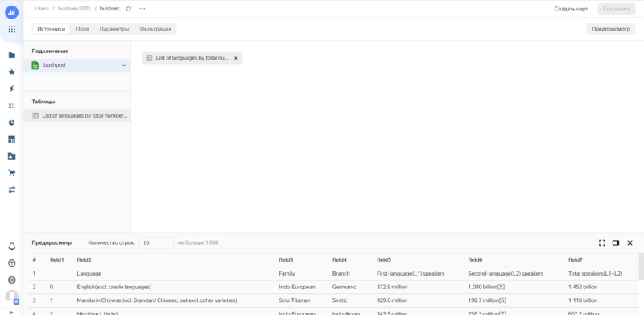Click the field5 column header
The width and height of the screenshot is (644, 315).
click(384, 260)
